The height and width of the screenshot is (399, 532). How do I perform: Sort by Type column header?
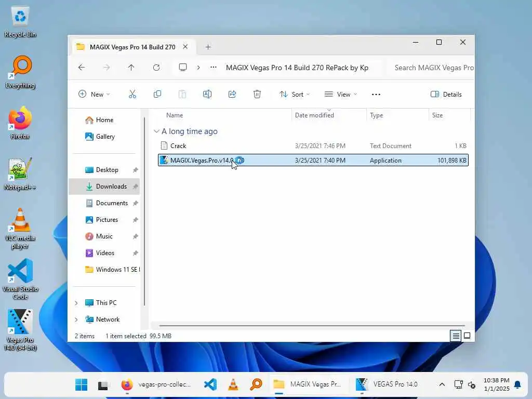point(397,115)
